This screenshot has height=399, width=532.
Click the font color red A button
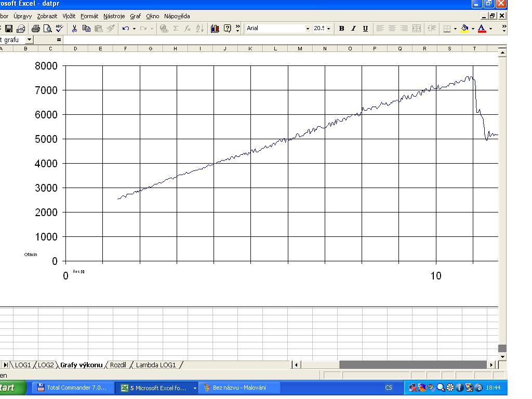(482, 29)
